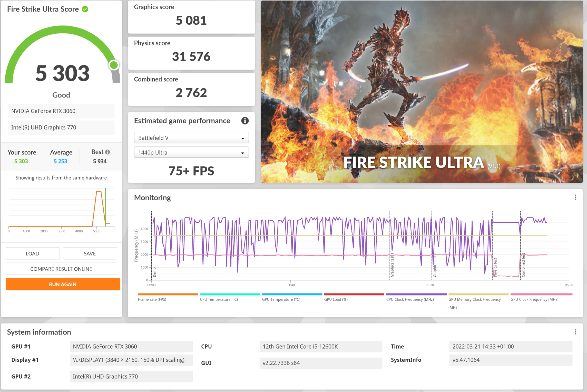The width and height of the screenshot is (587, 392).
Task: Click the Demo marker in monitoring chart
Action: tap(154, 272)
